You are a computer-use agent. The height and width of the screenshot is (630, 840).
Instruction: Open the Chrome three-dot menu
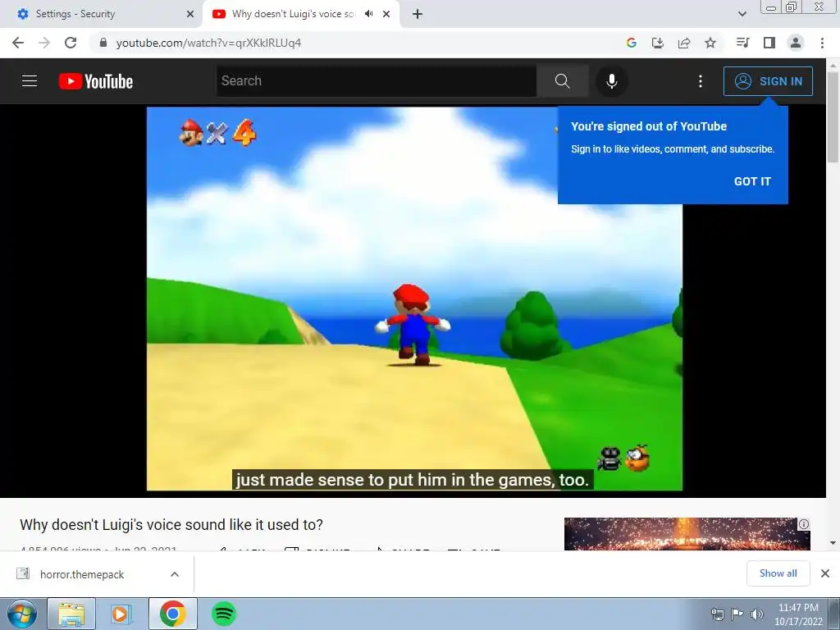tap(822, 43)
